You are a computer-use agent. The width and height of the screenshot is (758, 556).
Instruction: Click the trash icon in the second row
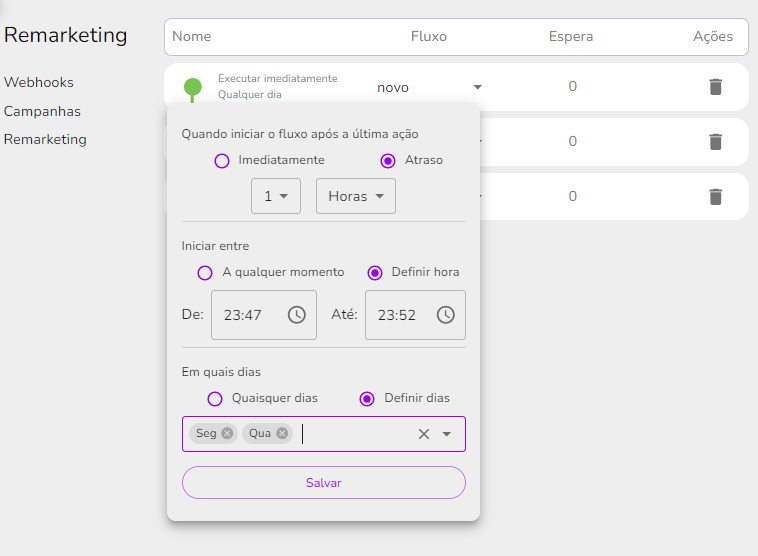[715, 142]
